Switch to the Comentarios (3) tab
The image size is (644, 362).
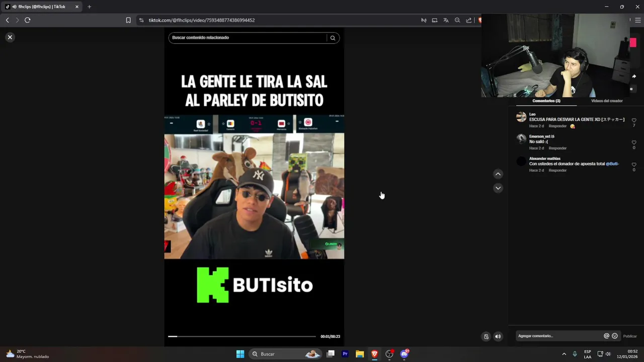point(546,101)
